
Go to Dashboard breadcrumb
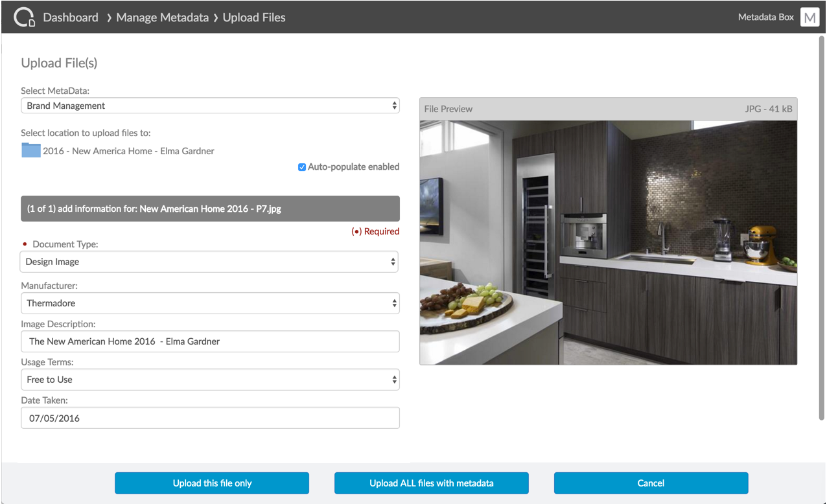pyautogui.click(x=71, y=17)
